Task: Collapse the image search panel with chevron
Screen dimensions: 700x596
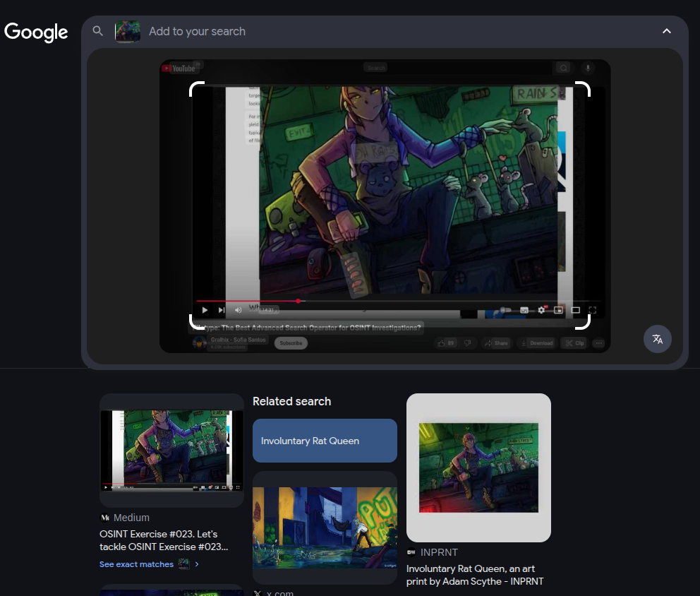Action: coord(666,31)
